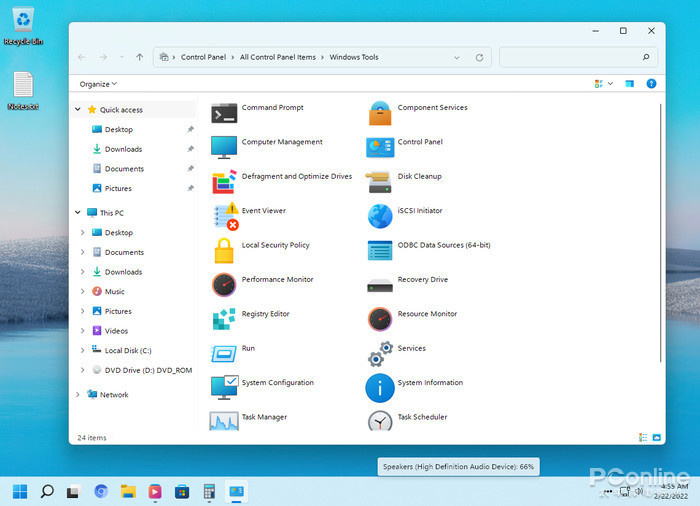The image size is (700, 506).
Task: Select Downloads under Quick access
Action: click(x=123, y=149)
